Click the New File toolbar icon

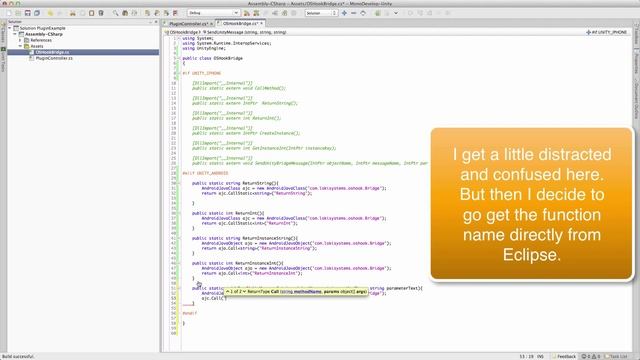pyautogui.click(x=9, y=13)
